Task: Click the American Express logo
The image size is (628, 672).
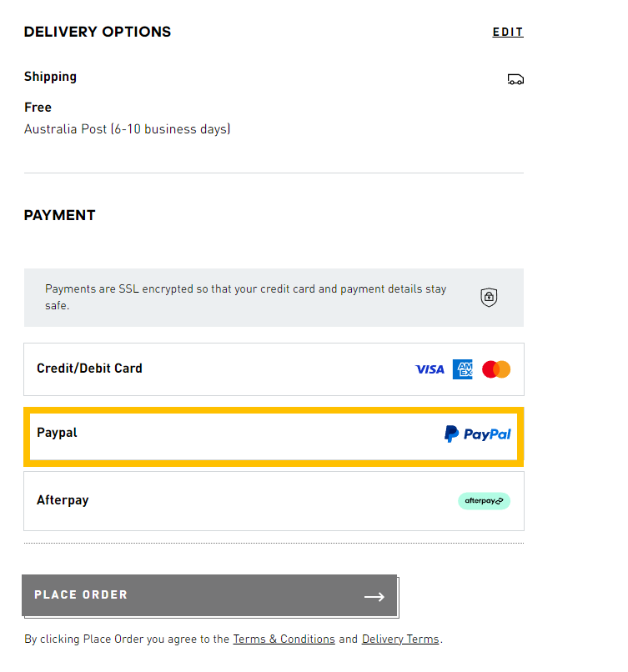Action: pos(463,369)
